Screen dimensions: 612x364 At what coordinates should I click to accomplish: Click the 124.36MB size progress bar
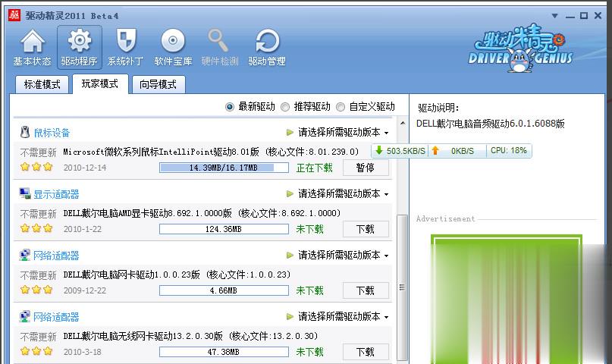(x=224, y=229)
